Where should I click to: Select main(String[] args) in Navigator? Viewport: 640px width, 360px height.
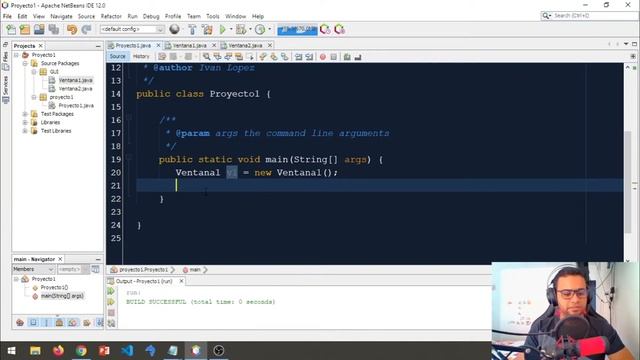62,296
